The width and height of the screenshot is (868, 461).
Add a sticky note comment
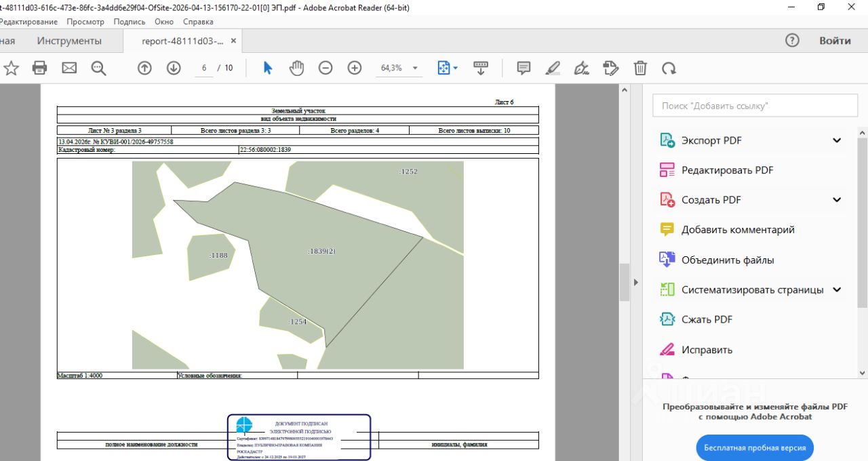[524, 68]
